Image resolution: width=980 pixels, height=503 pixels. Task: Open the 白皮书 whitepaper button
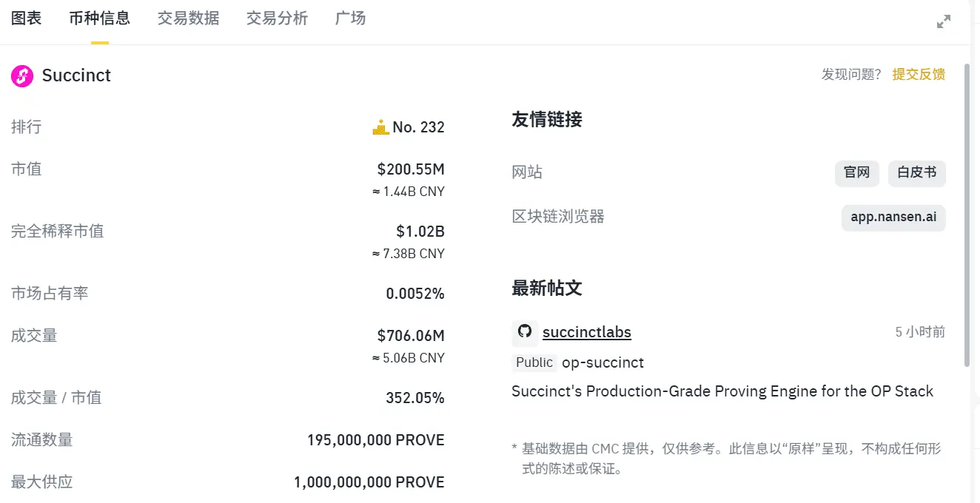click(917, 173)
